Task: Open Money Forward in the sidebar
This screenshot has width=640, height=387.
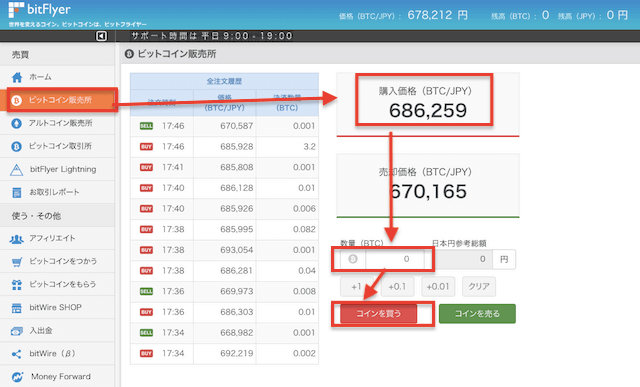Action: point(57,376)
